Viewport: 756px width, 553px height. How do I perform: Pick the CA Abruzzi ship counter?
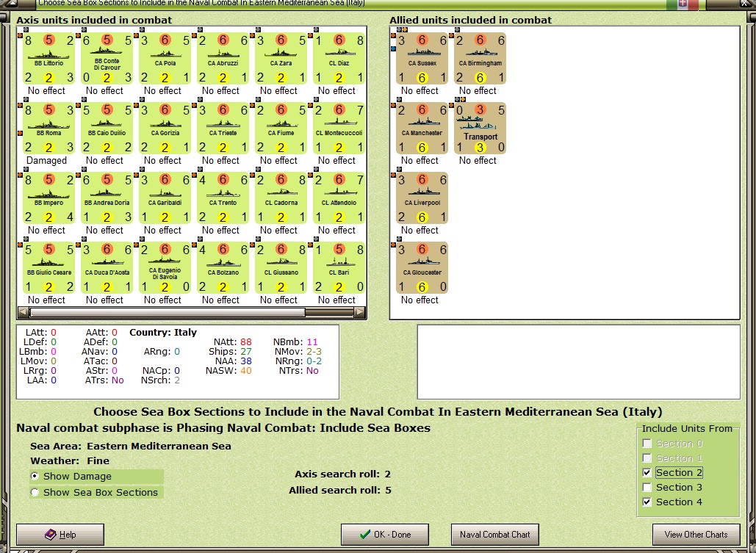[223, 59]
